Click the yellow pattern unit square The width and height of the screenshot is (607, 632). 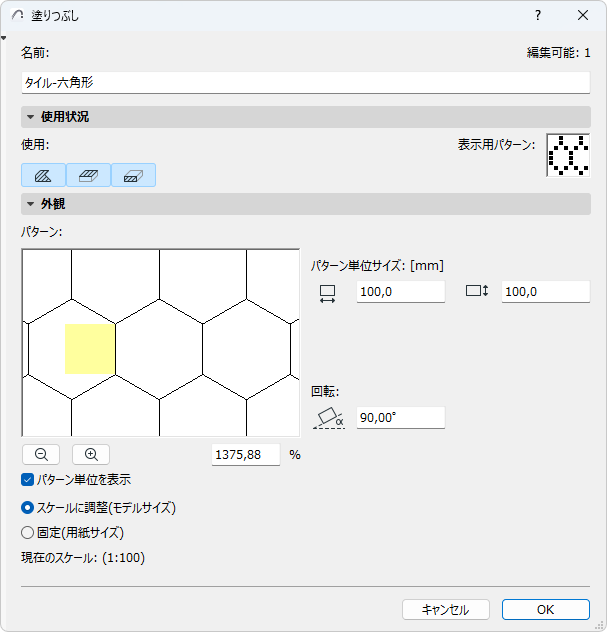click(x=90, y=348)
